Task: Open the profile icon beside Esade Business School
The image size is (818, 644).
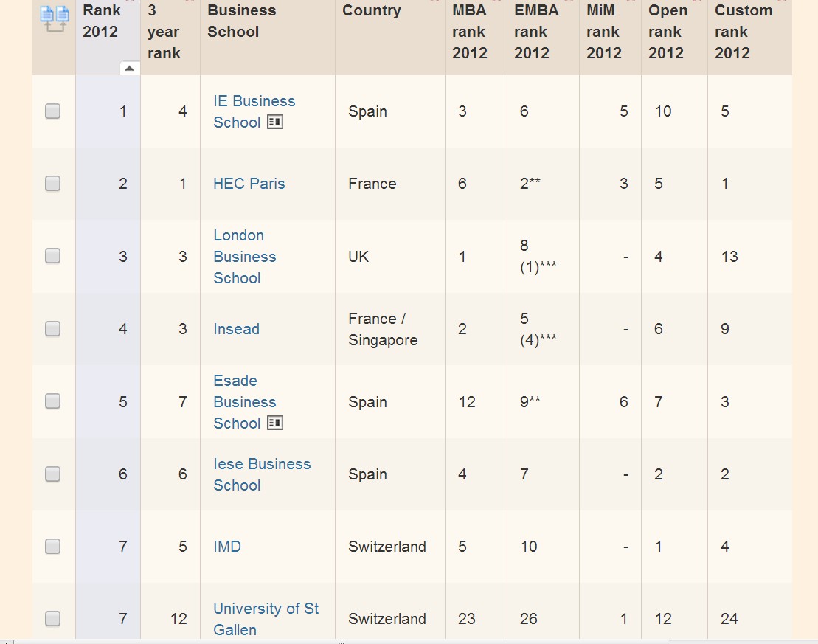Action: tap(275, 423)
